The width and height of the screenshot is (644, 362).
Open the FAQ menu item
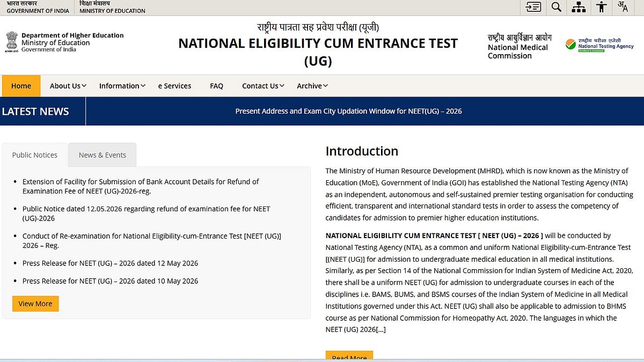(x=216, y=86)
